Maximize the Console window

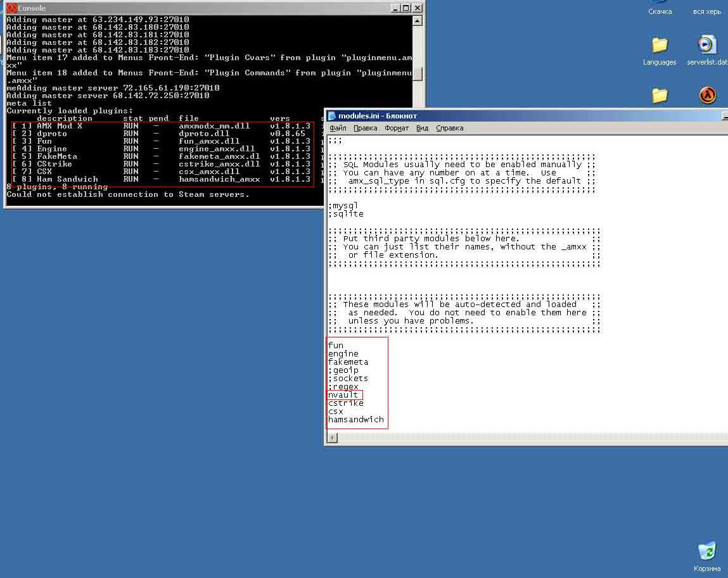click(406, 8)
